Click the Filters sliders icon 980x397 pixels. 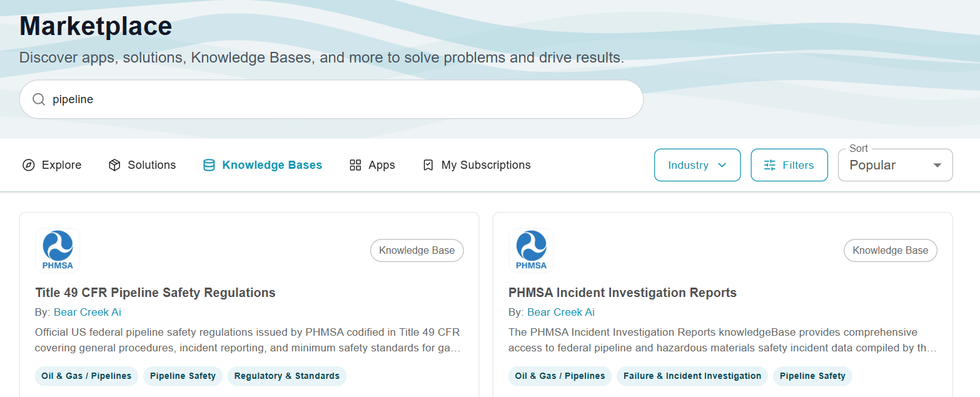(770, 165)
